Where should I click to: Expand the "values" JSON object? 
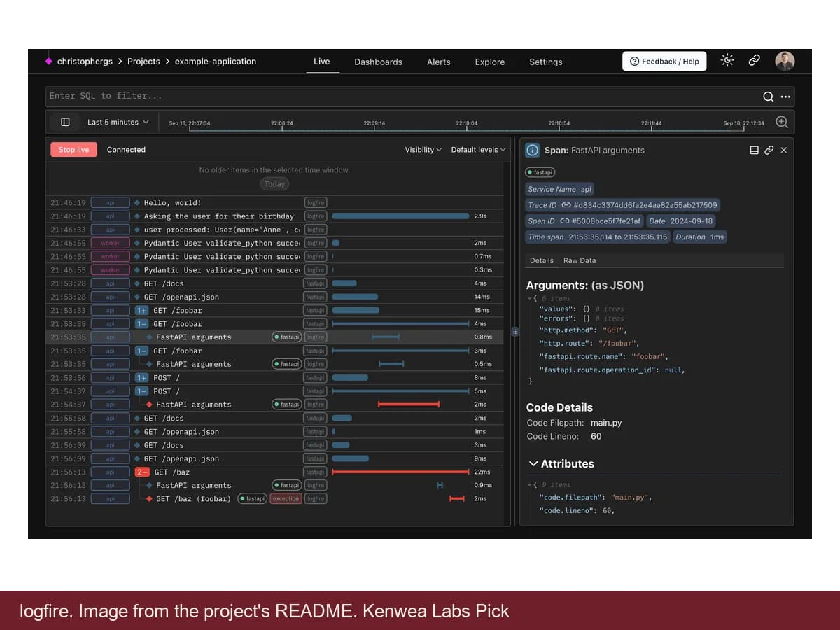pyautogui.click(x=587, y=309)
